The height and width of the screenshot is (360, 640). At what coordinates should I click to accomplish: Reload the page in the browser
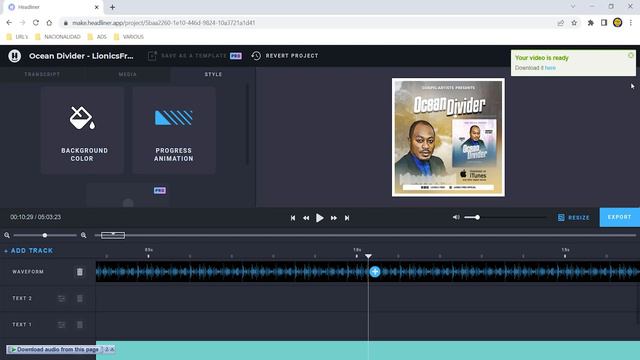pyautogui.click(x=36, y=23)
